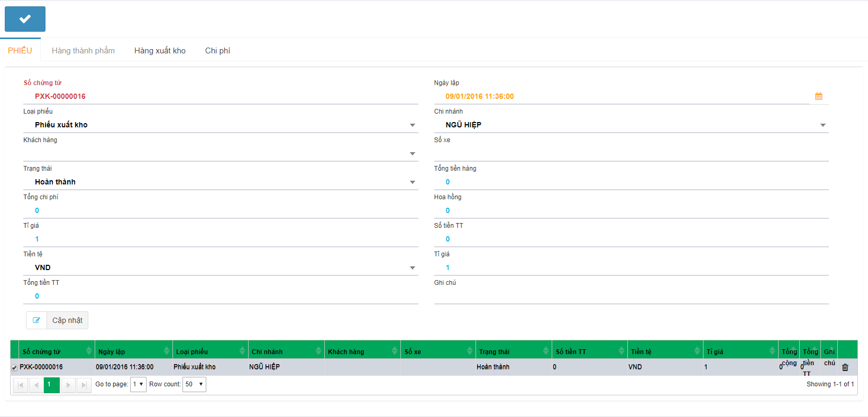Viewport: 868px width, 417px height.
Task: Click the trash icon in row PXK-00000016
Action: point(845,367)
